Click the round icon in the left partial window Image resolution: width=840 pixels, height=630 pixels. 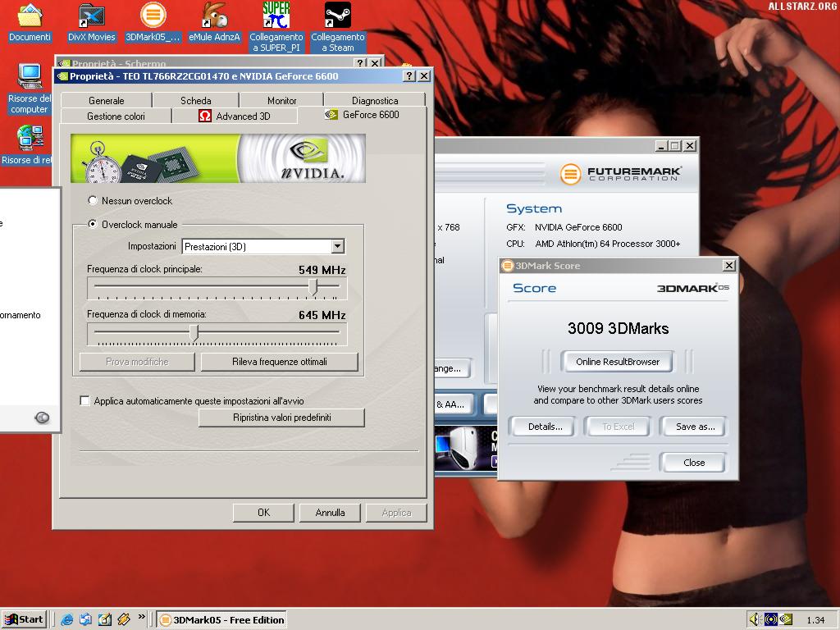[x=42, y=418]
